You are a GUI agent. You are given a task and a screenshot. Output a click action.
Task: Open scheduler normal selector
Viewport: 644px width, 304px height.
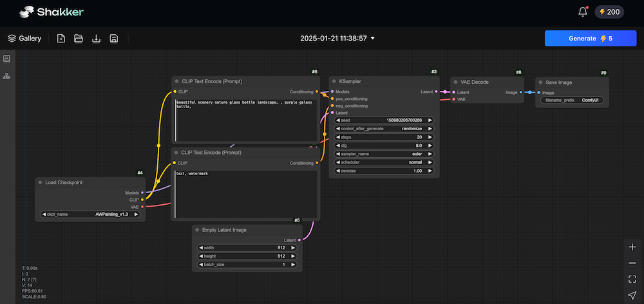tap(384, 162)
